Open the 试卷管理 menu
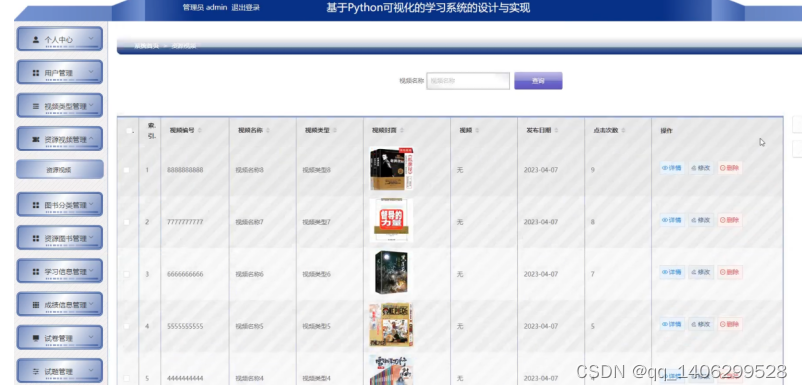Image resolution: width=802 pixels, height=391 pixels. [59, 337]
